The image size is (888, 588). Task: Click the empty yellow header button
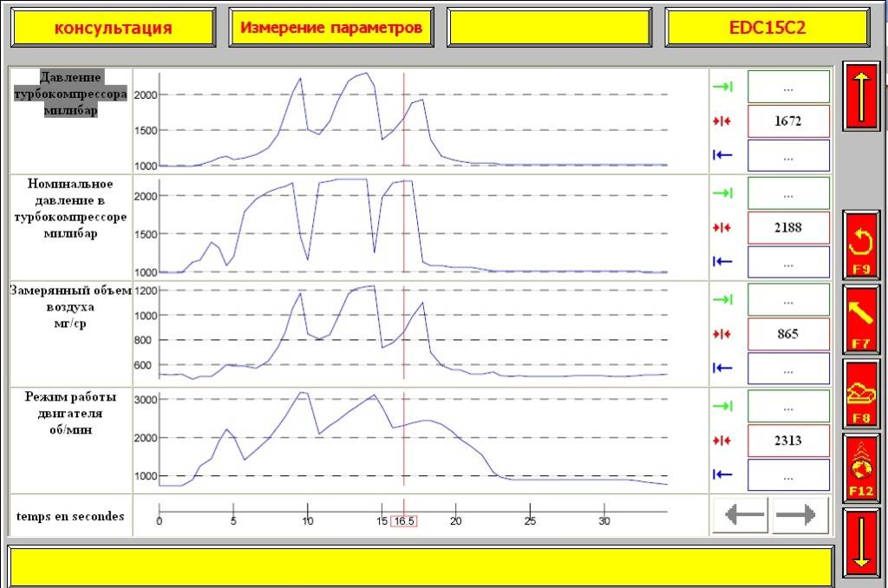549,28
